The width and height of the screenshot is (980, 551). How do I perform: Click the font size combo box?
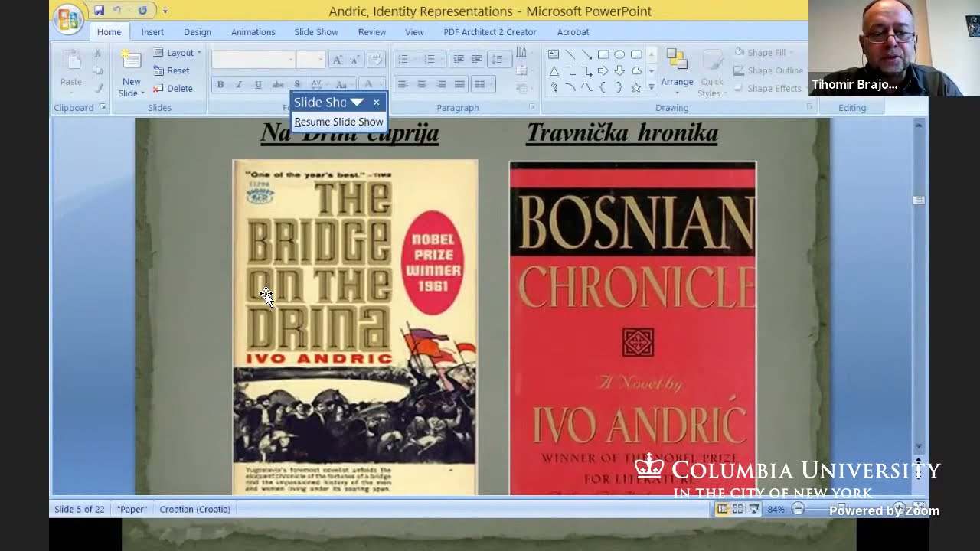click(312, 60)
